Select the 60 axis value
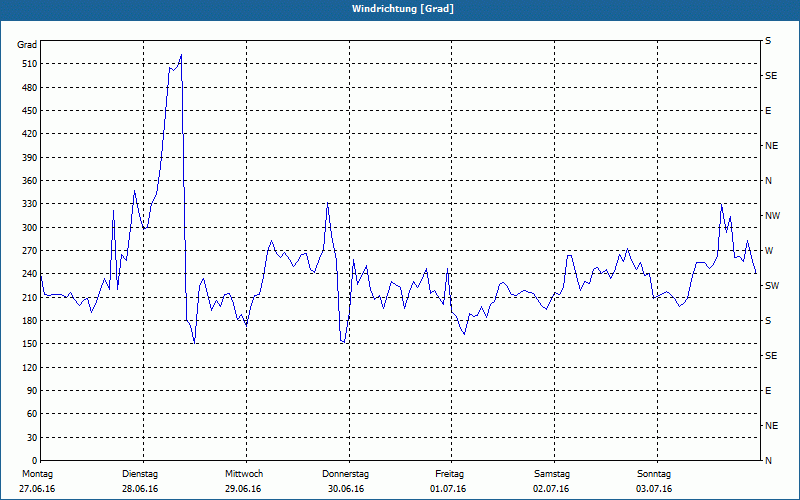 pyautogui.click(x=32, y=414)
